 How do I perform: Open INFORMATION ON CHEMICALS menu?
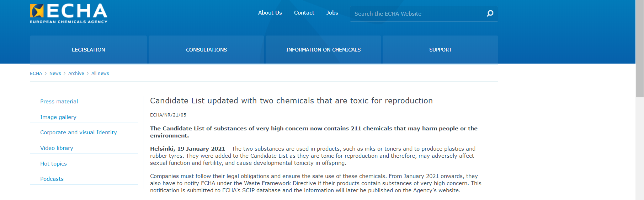pyautogui.click(x=323, y=50)
